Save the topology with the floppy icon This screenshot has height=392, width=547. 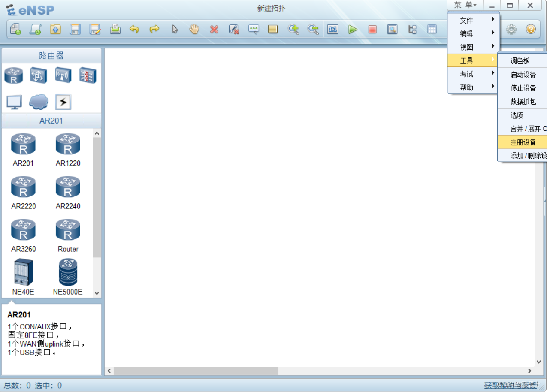76,29
